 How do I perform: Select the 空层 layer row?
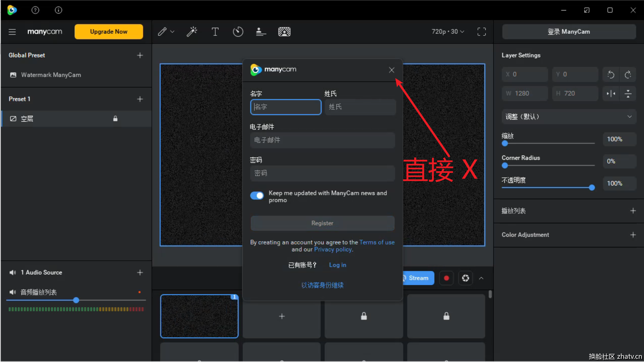[76, 119]
